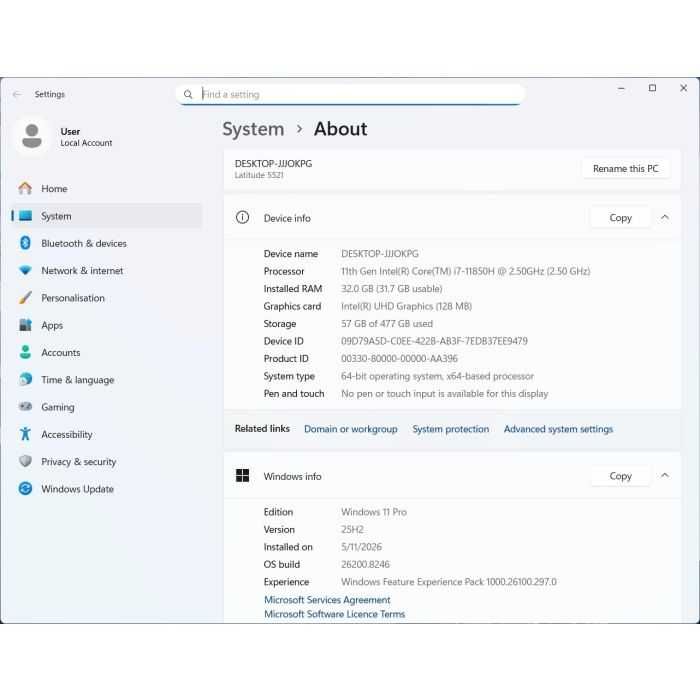700x700 pixels.
Task: Open Microsoft Services Agreement link
Action: (327, 600)
